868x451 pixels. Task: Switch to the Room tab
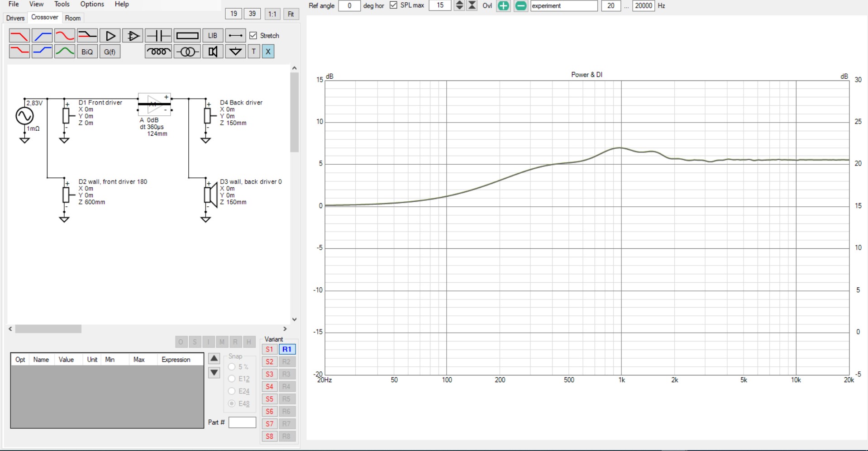(x=72, y=18)
